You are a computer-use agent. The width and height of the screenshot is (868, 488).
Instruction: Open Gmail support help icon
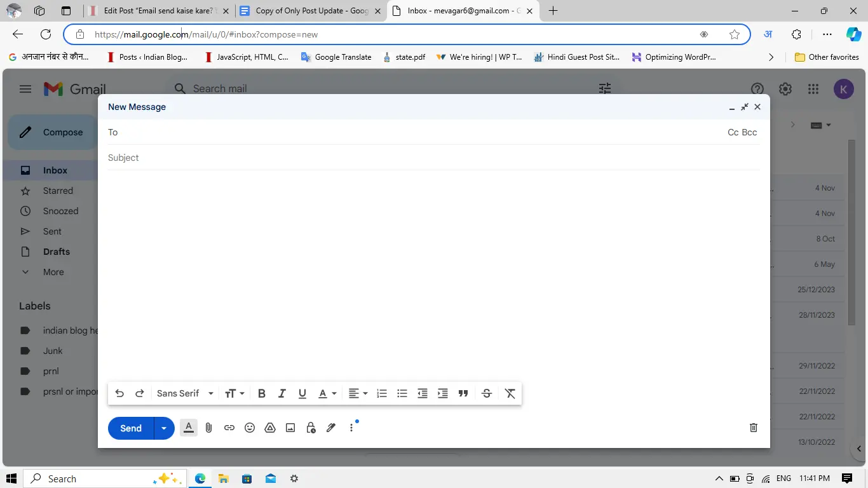tap(757, 89)
